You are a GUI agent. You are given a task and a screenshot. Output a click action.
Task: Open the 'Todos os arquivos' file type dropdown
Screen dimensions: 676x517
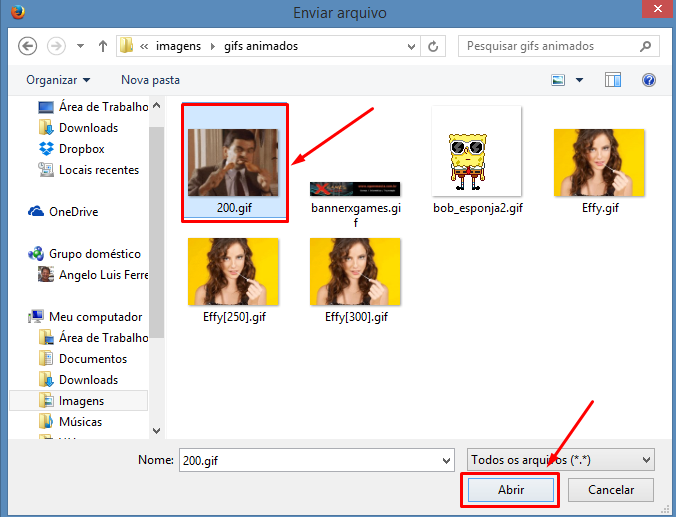point(560,460)
